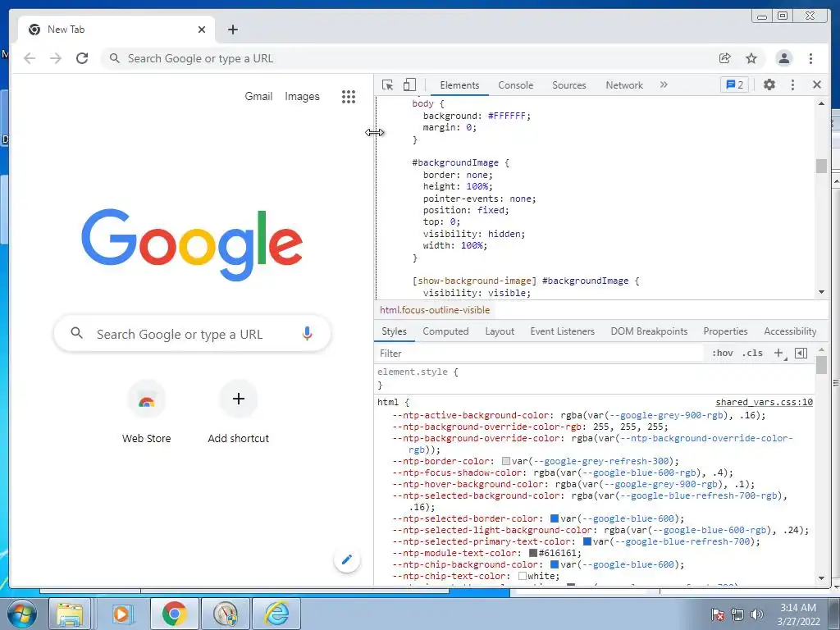Open the Action Center flag icon

718,614
